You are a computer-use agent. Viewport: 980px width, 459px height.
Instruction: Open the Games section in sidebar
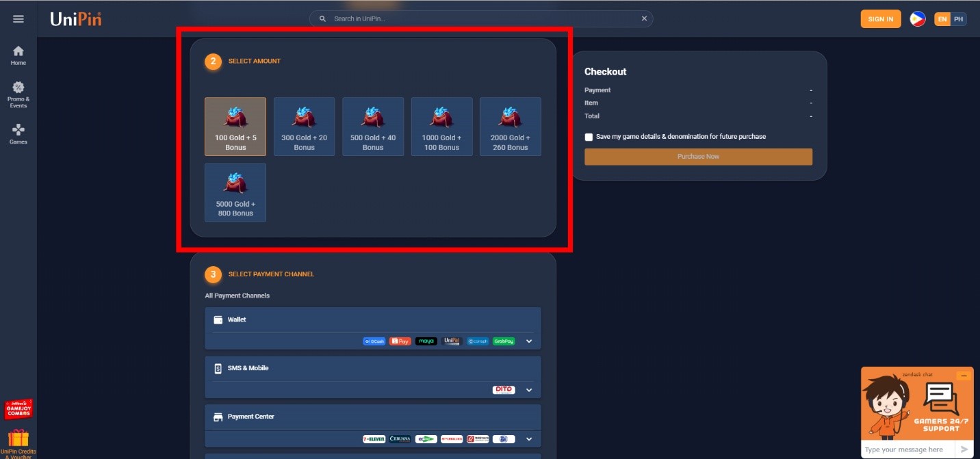pos(18,134)
